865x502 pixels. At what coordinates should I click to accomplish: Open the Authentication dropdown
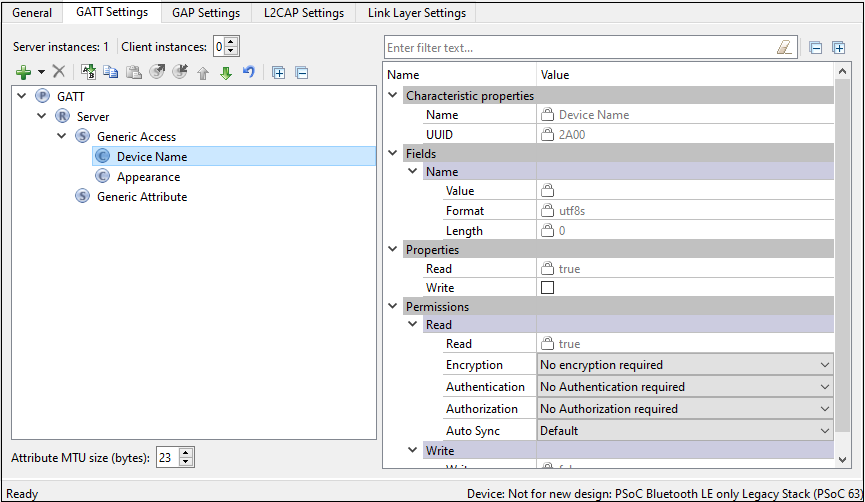[x=824, y=387]
